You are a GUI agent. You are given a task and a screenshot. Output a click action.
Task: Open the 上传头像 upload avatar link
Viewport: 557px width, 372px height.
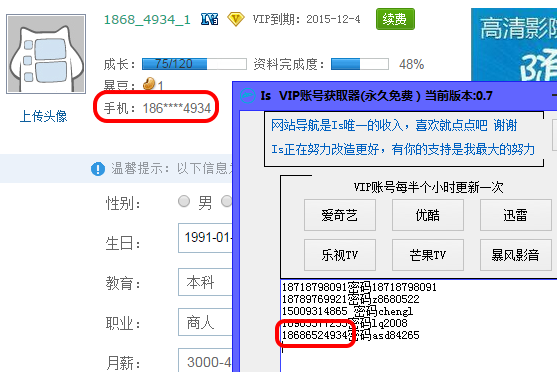point(43,117)
